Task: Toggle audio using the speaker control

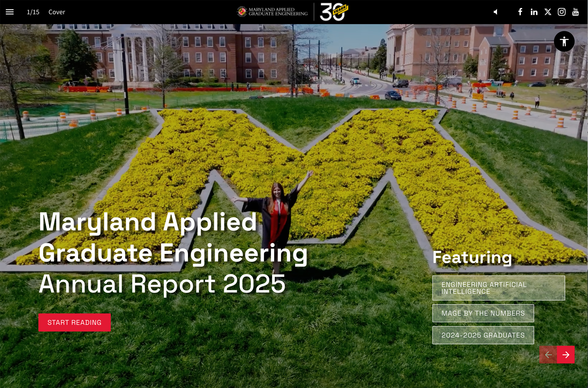Action: pos(495,12)
